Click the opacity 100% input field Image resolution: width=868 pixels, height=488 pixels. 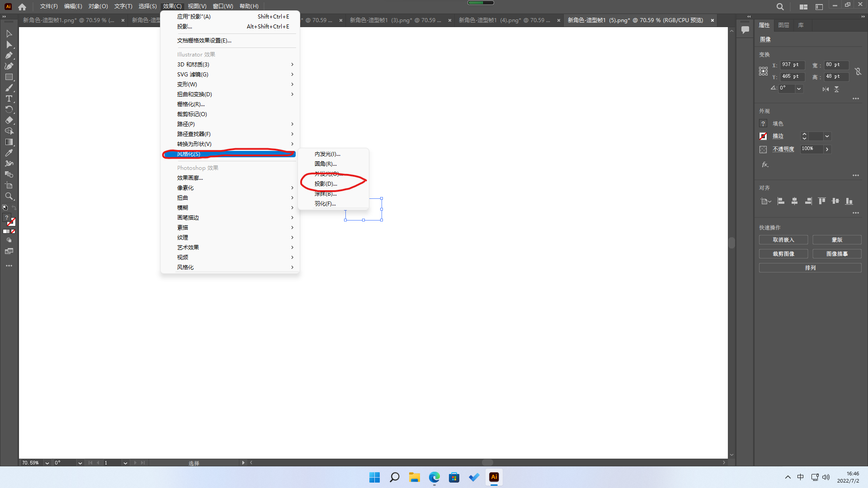[811, 149]
